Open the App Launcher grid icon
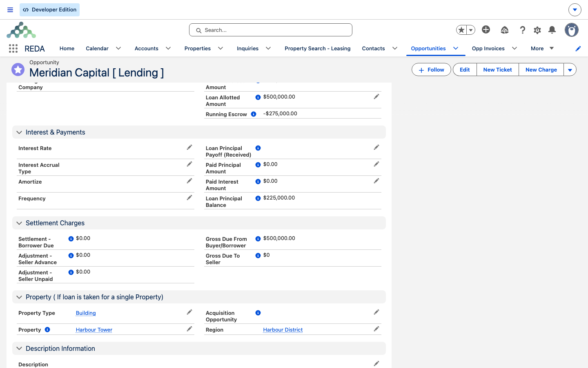Screen dimensions: 588x368 pos(13,49)
